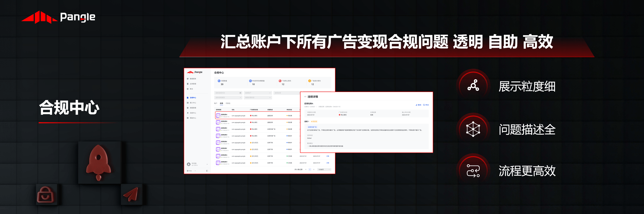
Task: Open 合规中心 in the sidebar menu
Action: pyautogui.click(x=193, y=98)
